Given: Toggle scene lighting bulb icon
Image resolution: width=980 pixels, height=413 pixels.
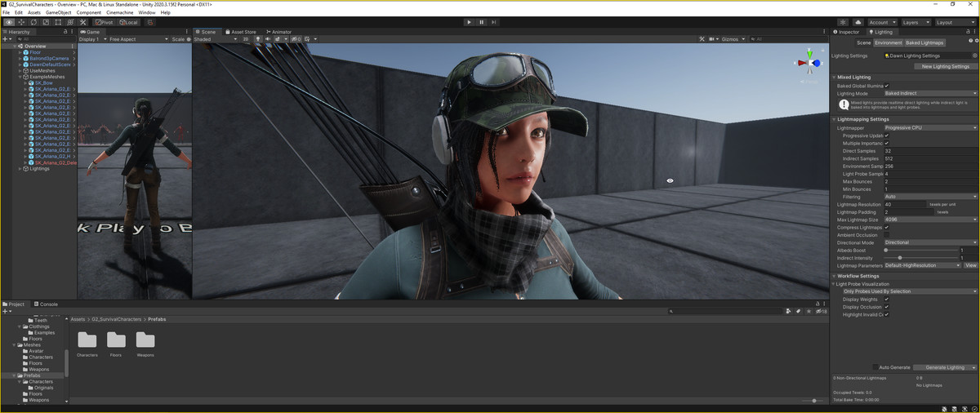Looking at the screenshot, I should point(258,39).
